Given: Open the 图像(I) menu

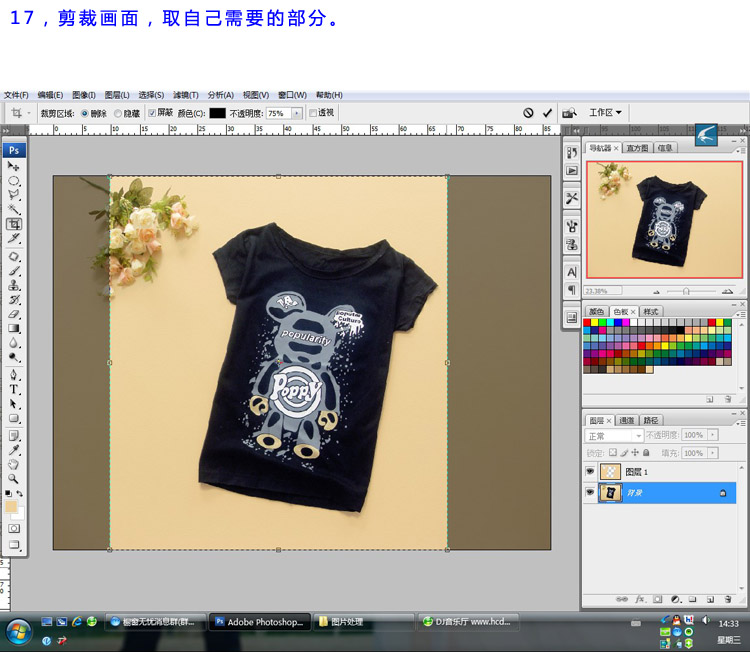Looking at the screenshot, I should pos(84,95).
